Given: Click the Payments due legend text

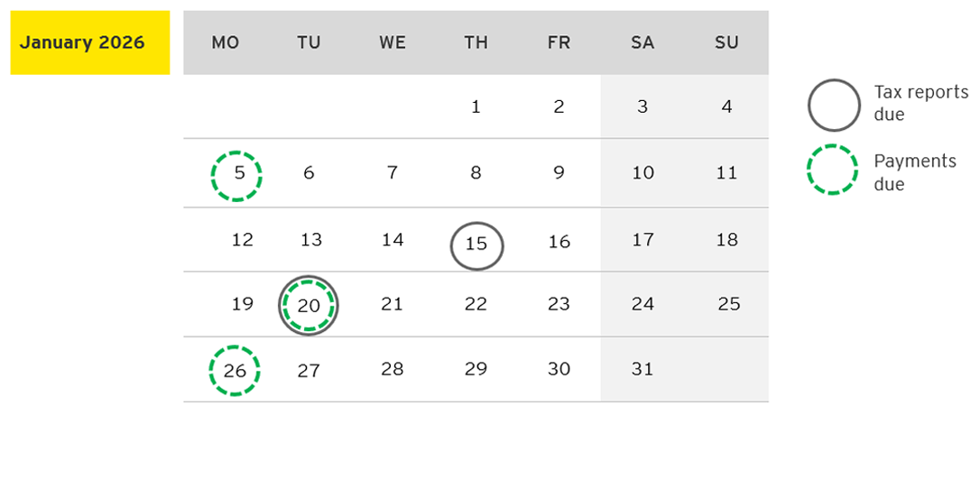Looking at the screenshot, I should pyautogui.click(x=915, y=171).
